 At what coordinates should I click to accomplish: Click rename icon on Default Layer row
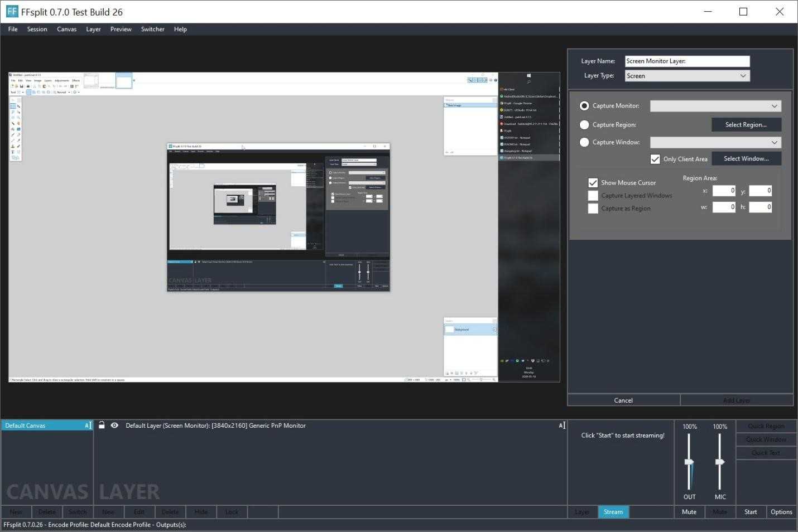click(562, 425)
